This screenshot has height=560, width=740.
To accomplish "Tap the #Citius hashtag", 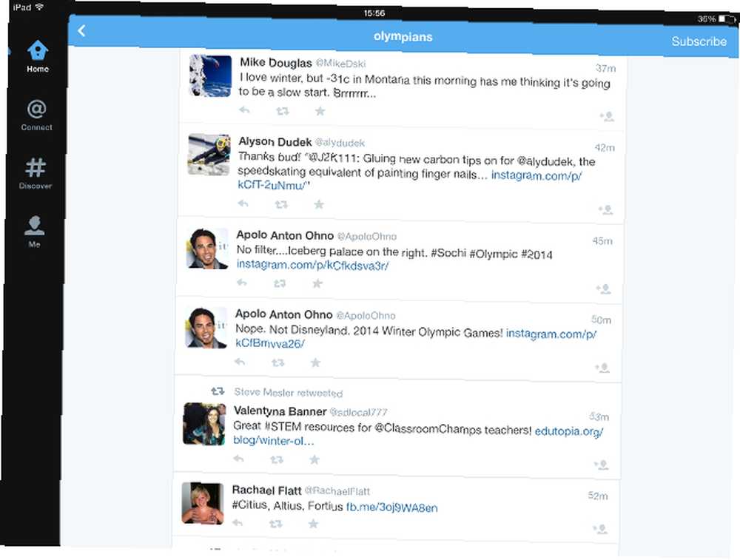I will click(x=249, y=505).
